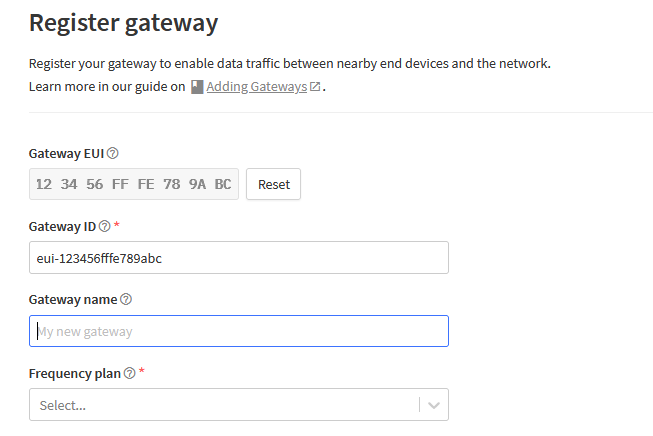Click the "Gateway ID" field label
Viewport: 653px width, 436px height.
pos(62,227)
